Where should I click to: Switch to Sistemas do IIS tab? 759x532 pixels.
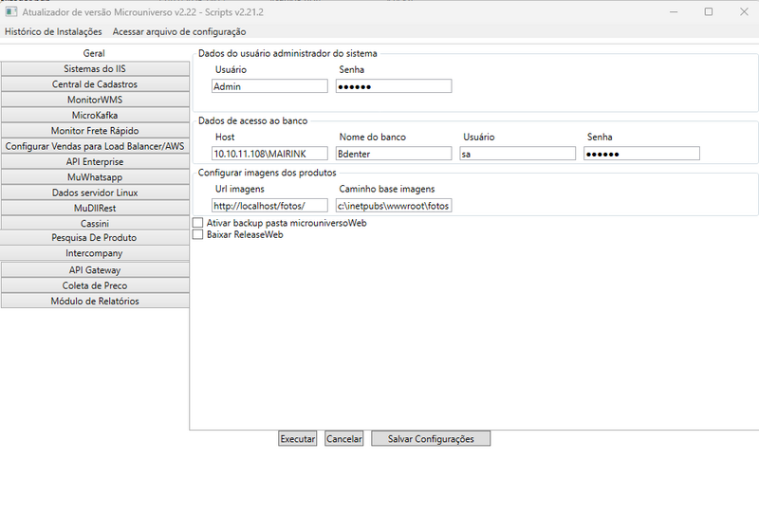pyautogui.click(x=95, y=68)
